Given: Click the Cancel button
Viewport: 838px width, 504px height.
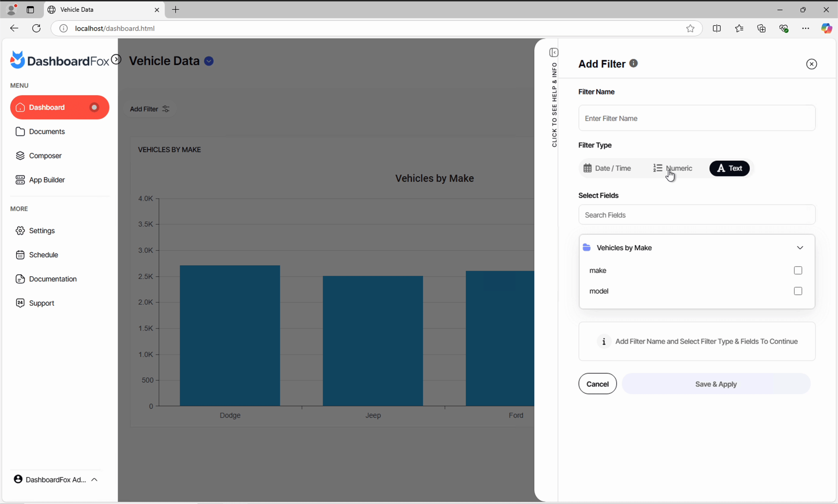Looking at the screenshot, I should tap(597, 384).
